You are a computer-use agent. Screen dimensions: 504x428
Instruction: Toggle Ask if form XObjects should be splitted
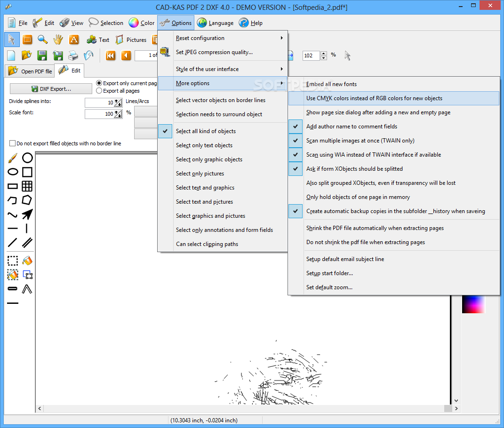tap(394, 169)
